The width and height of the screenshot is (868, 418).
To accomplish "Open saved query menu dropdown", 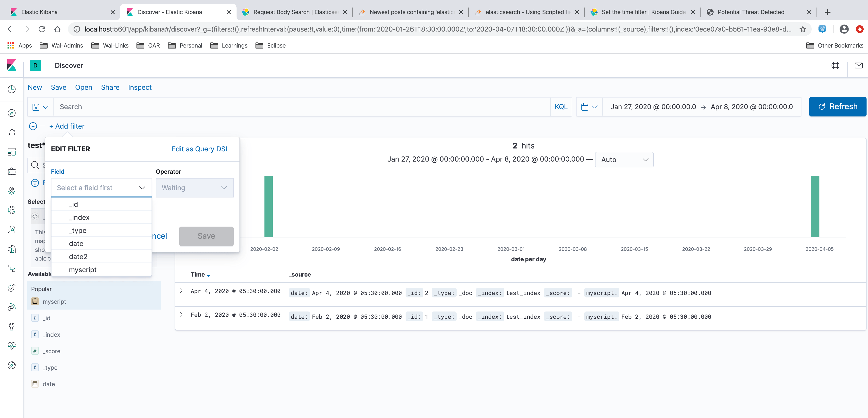I will pyautogui.click(x=40, y=107).
